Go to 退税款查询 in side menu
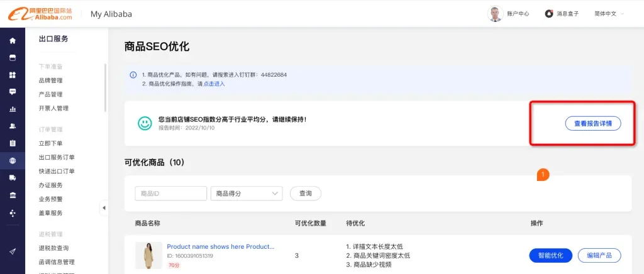 coord(53,248)
